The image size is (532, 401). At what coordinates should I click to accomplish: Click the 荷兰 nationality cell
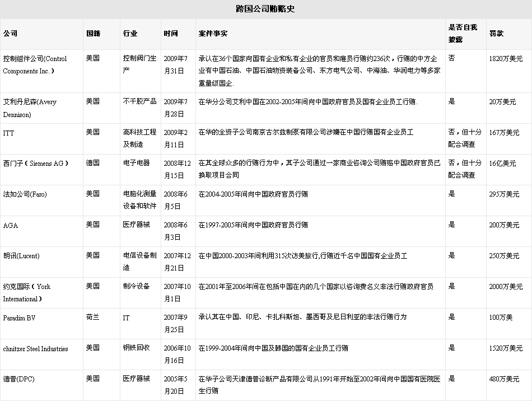point(93,318)
